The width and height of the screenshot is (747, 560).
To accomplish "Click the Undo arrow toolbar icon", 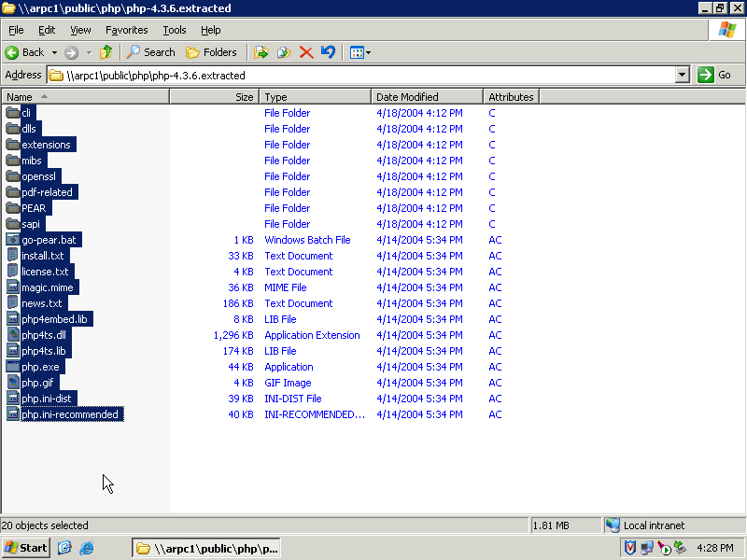I will tap(328, 52).
